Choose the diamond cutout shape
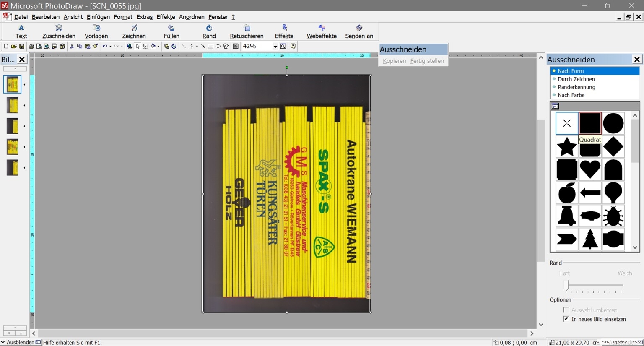 [613, 146]
